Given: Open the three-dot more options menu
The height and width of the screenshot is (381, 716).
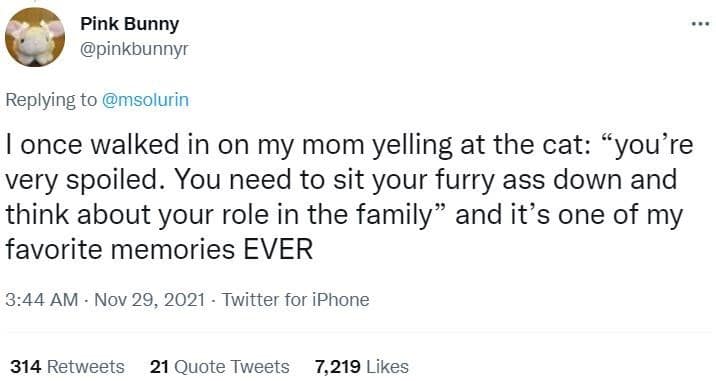Looking at the screenshot, I should tap(700, 24).
